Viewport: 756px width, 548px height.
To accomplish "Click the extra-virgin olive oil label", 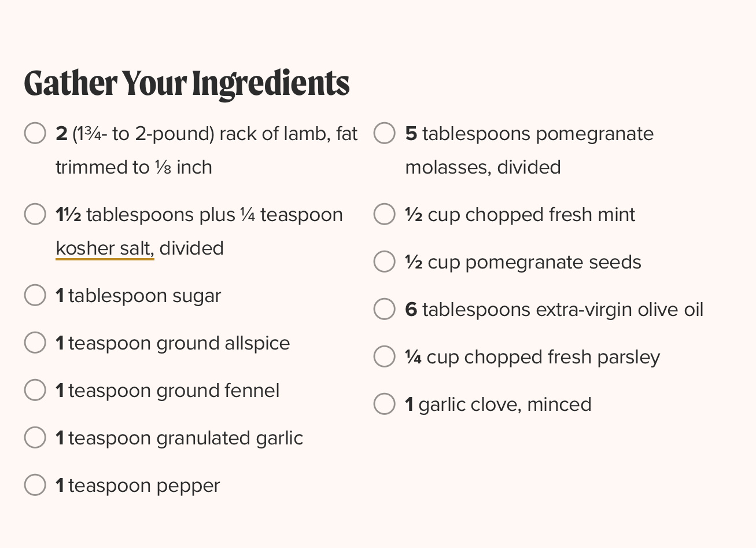I will click(x=554, y=310).
